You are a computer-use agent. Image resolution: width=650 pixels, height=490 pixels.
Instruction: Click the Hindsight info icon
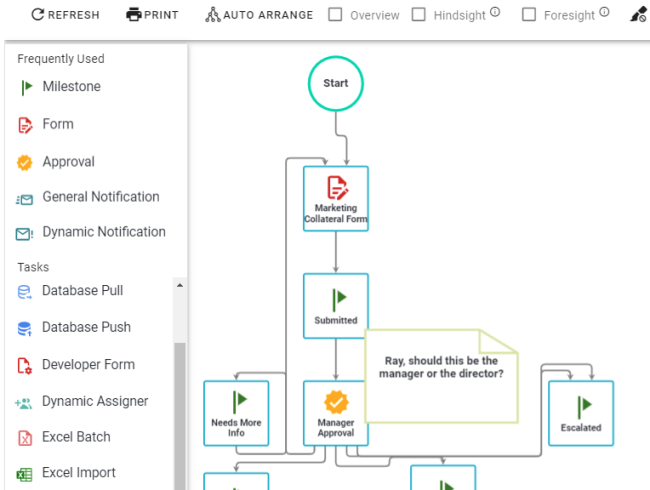495,12
